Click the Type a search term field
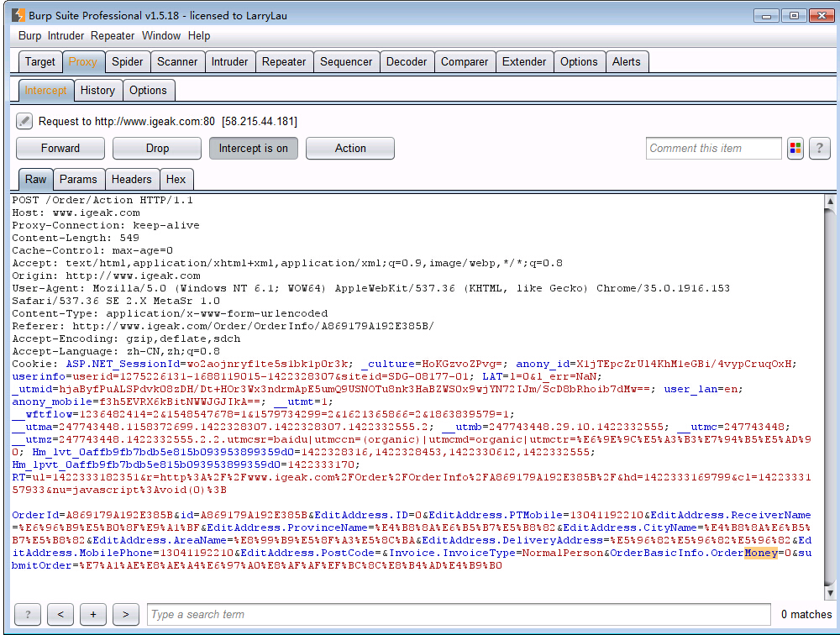The image size is (840, 635). [x=459, y=614]
